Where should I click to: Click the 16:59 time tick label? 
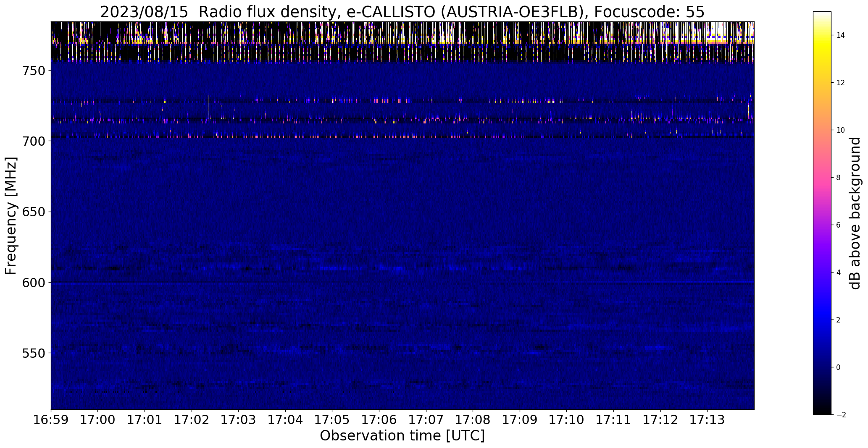[x=51, y=420]
